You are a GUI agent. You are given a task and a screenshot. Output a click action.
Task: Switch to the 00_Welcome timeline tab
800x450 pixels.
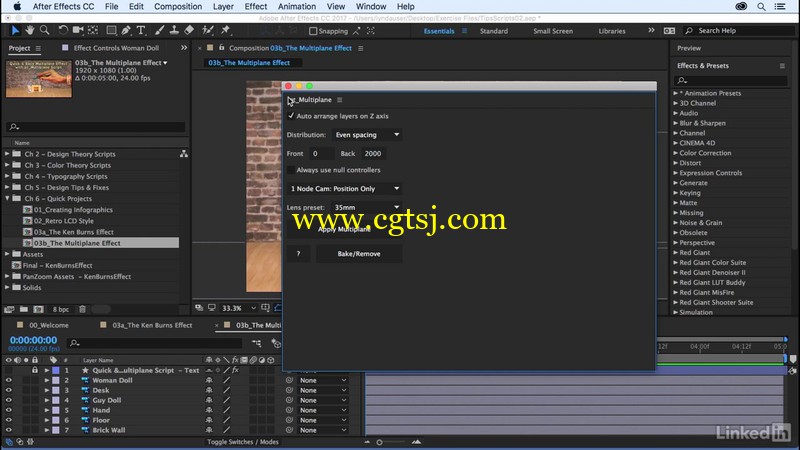(48, 325)
